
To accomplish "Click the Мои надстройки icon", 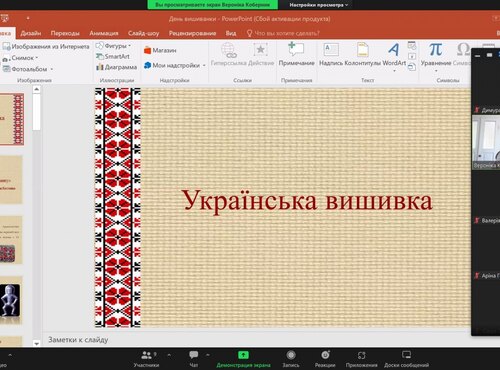I will (147, 65).
